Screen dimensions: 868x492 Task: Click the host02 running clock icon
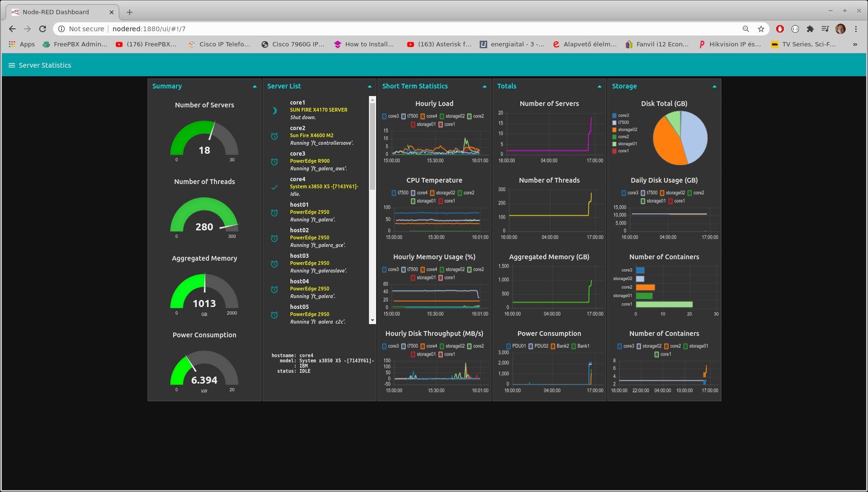click(x=274, y=238)
